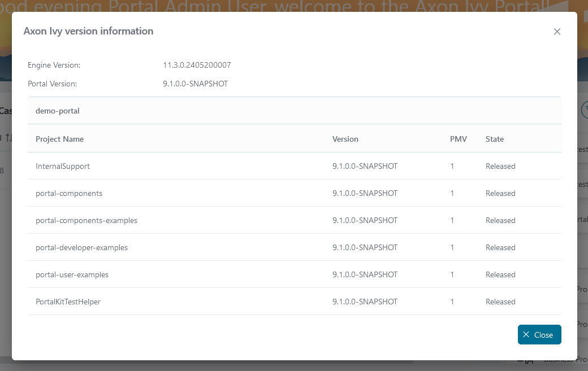Select the portal-components-examples project name

(87, 220)
